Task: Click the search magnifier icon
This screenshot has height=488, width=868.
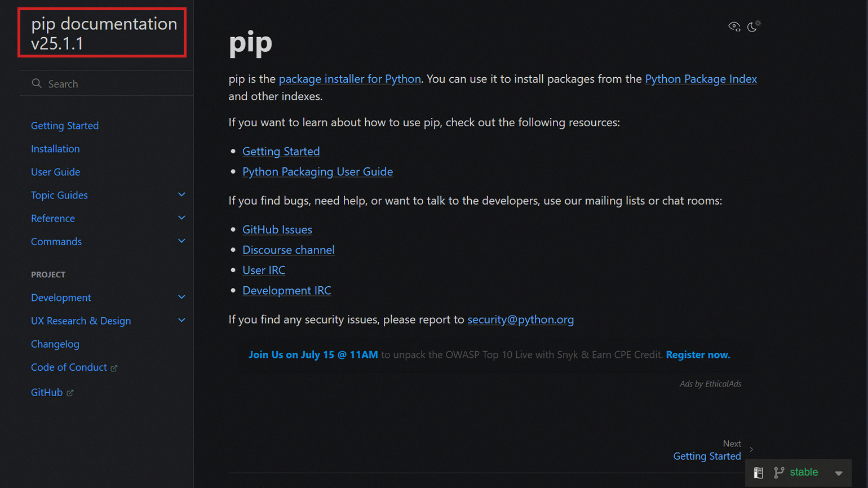Action: (x=37, y=83)
